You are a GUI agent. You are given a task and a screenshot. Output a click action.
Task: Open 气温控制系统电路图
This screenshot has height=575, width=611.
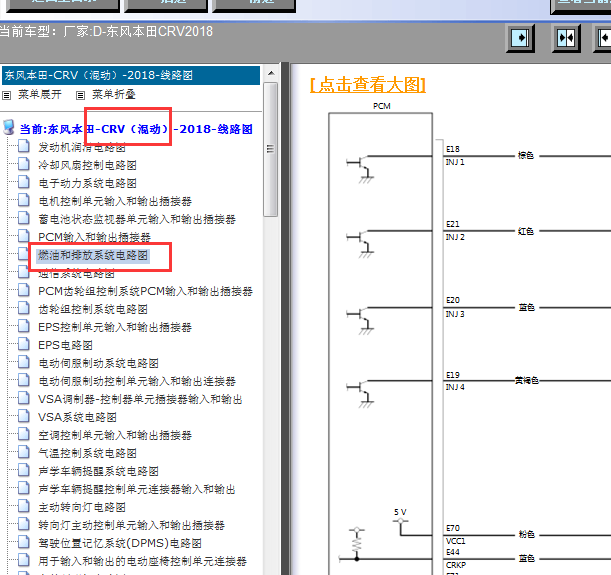(x=87, y=453)
